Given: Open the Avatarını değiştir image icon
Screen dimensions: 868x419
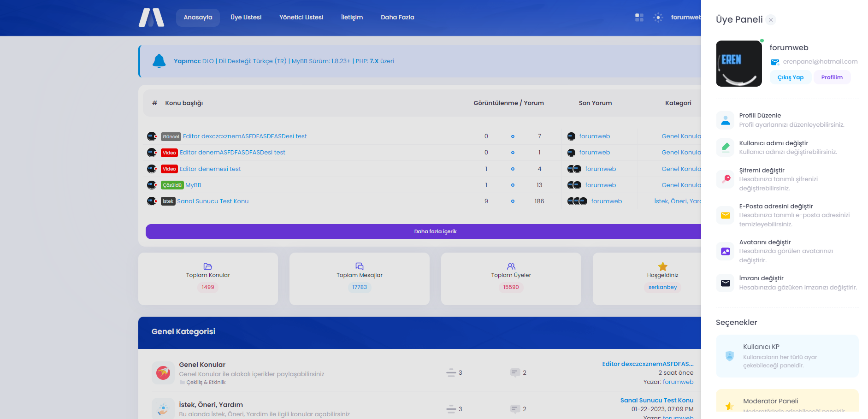Looking at the screenshot, I should pyautogui.click(x=725, y=251).
